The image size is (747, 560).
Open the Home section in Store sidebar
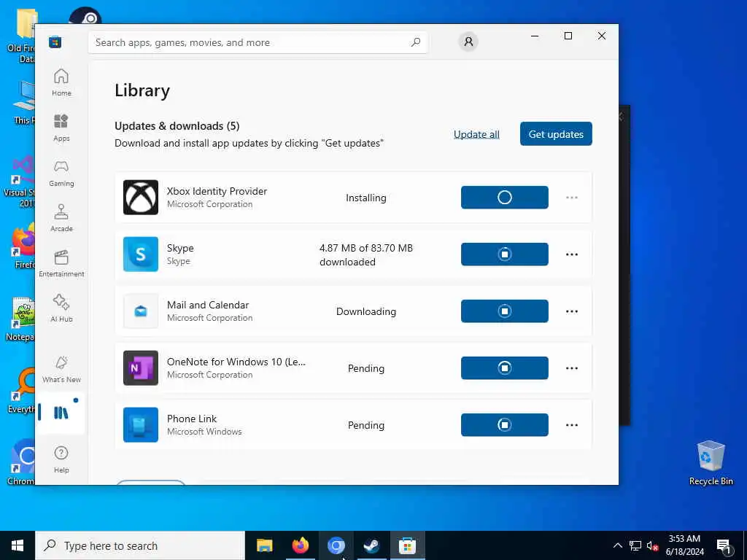click(61, 82)
